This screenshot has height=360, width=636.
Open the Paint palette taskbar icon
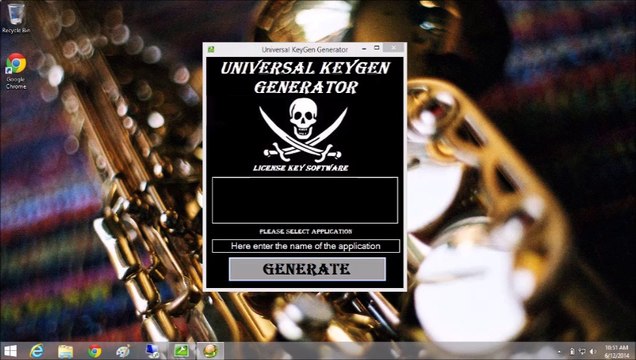pyautogui.click(x=123, y=351)
